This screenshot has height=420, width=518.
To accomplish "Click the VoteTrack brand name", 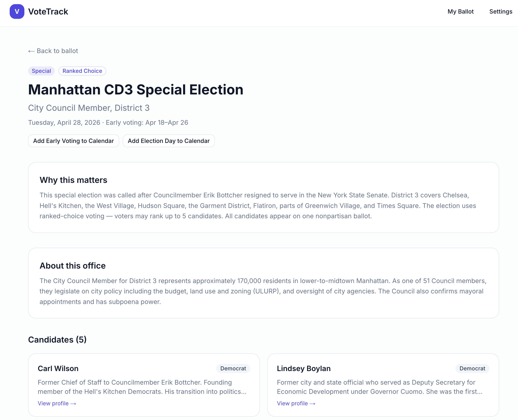I will 48,12.
